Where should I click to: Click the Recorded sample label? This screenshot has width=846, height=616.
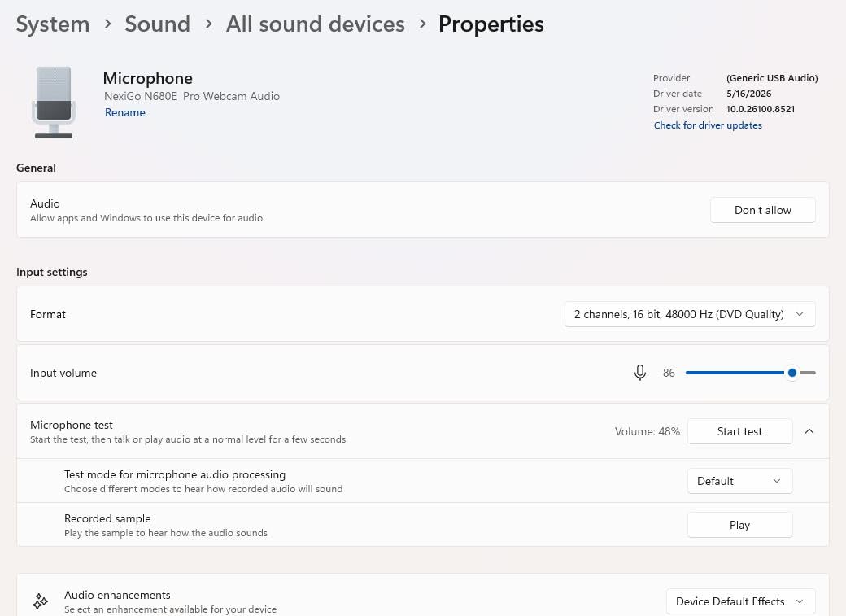107,518
